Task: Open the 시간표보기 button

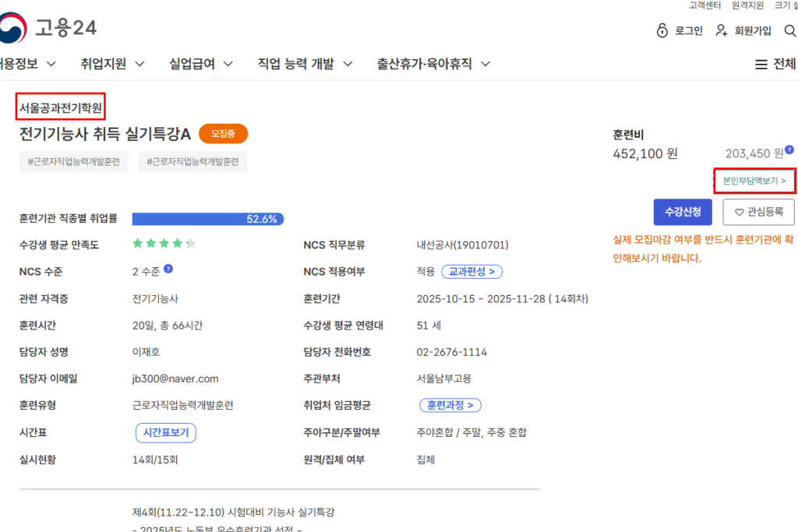Action: (165, 432)
